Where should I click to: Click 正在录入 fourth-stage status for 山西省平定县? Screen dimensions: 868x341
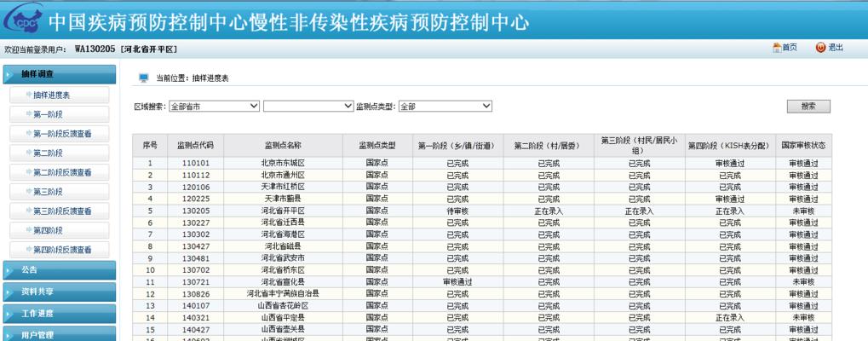[x=730, y=317]
